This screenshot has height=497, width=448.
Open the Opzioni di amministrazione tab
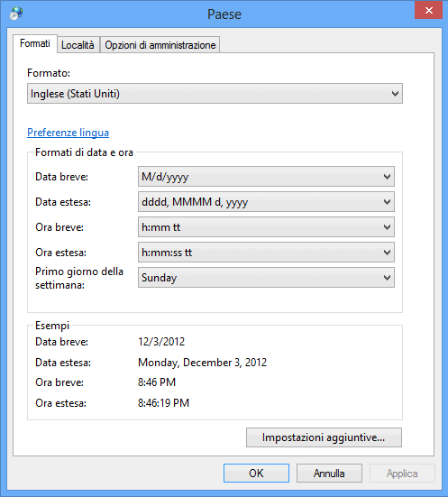click(x=160, y=45)
